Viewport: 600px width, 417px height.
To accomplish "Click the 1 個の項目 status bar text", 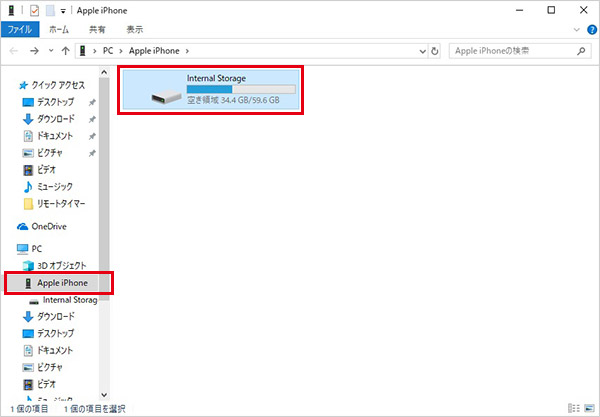I will [29, 409].
